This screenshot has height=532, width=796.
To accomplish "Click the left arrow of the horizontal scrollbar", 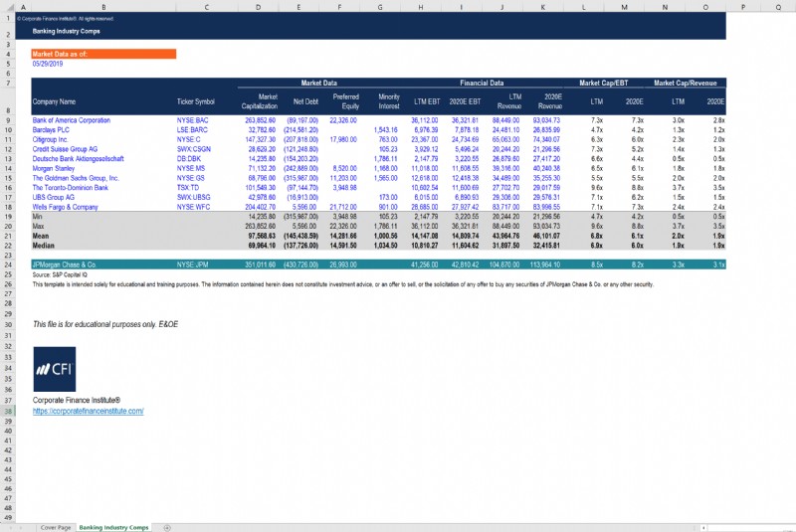I will [x=703, y=528].
